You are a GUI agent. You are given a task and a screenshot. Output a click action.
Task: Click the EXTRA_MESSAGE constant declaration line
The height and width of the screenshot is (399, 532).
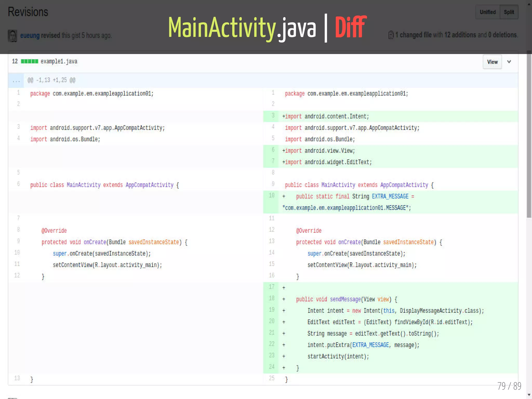click(391, 202)
